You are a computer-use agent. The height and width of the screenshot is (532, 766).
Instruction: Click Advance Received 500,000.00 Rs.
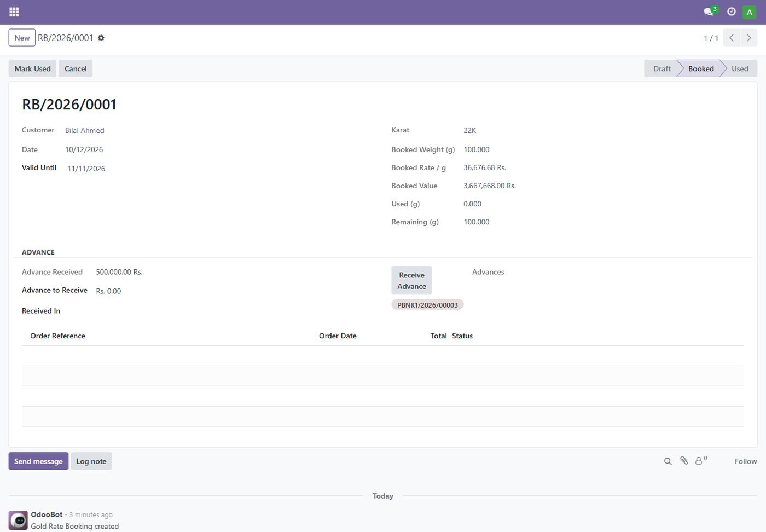(x=119, y=272)
